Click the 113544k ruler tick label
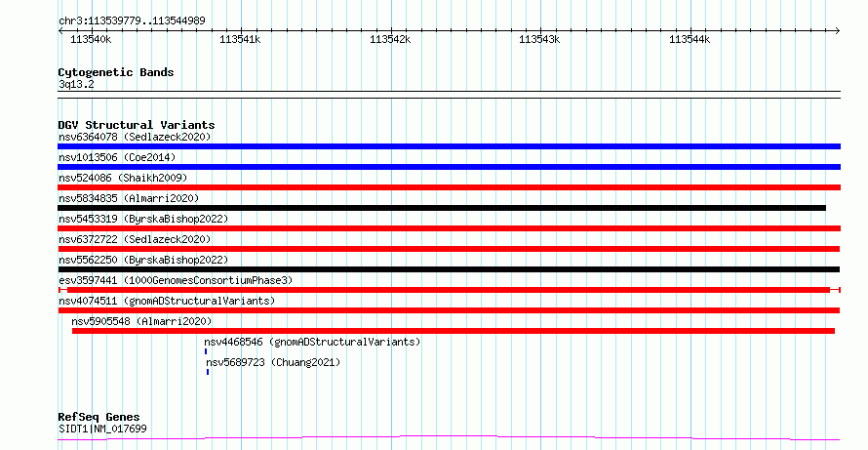 pos(690,40)
